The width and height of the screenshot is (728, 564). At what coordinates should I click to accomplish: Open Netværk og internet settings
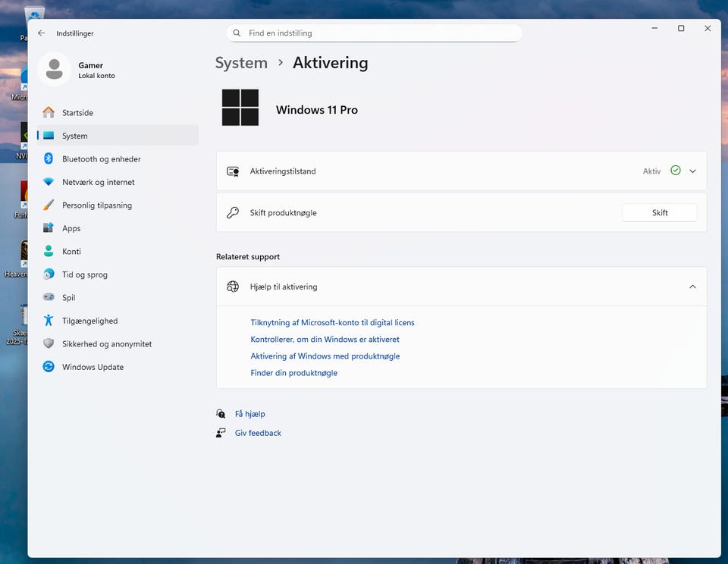click(x=98, y=182)
